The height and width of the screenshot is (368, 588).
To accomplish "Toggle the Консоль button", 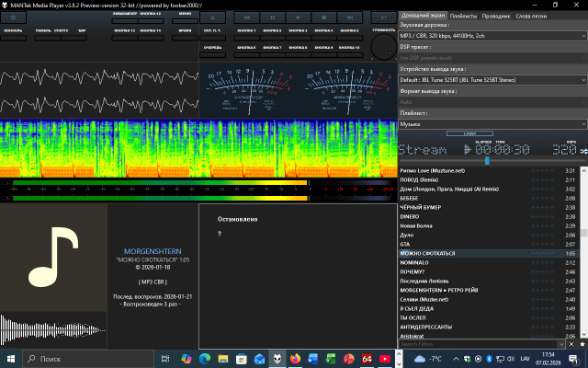I will point(13,38).
